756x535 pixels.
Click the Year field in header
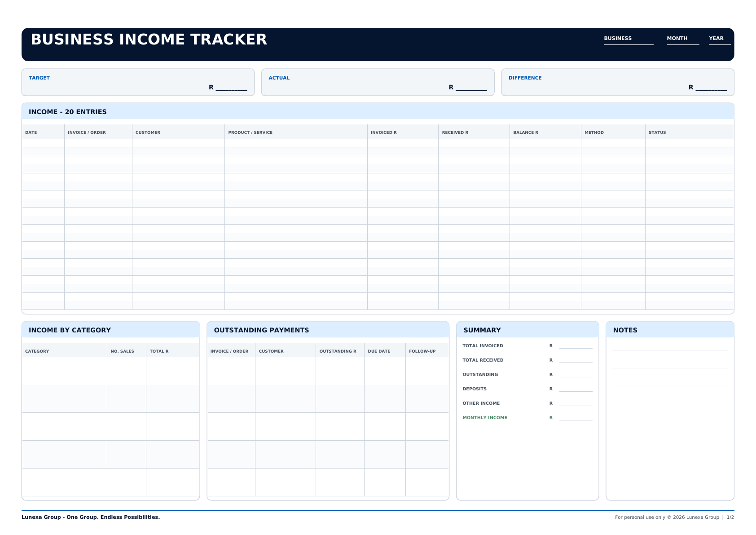(x=720, y=40)
